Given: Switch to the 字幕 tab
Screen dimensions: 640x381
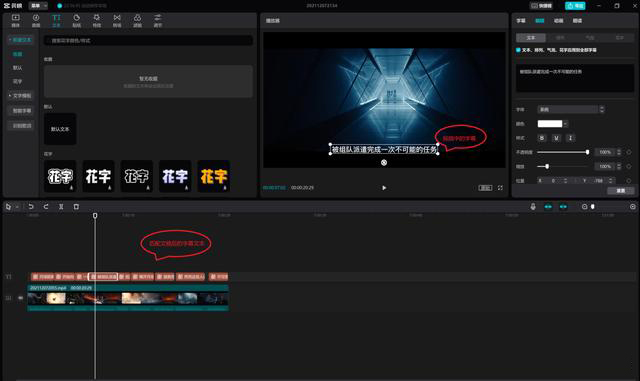Looking at the screenshot, I should 521,20.
